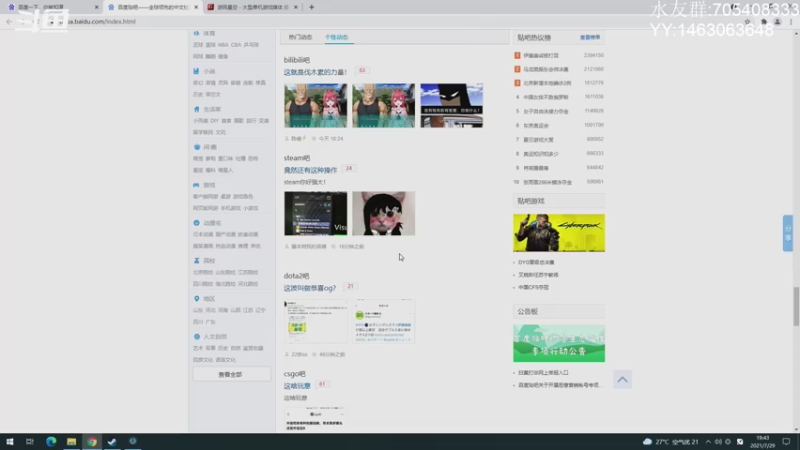Open hot topic ranked number 3
Screen dimensions: 800x450
pyautogui.click(x=546, y=83)
